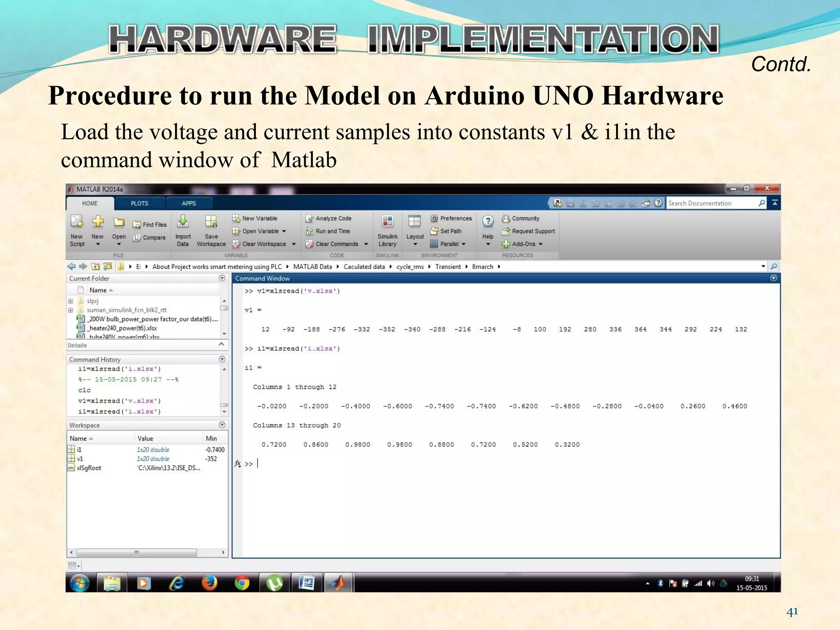Click the up-one-level folder icon
Screen dimensions: 840x630
click(x=96, y=267)
